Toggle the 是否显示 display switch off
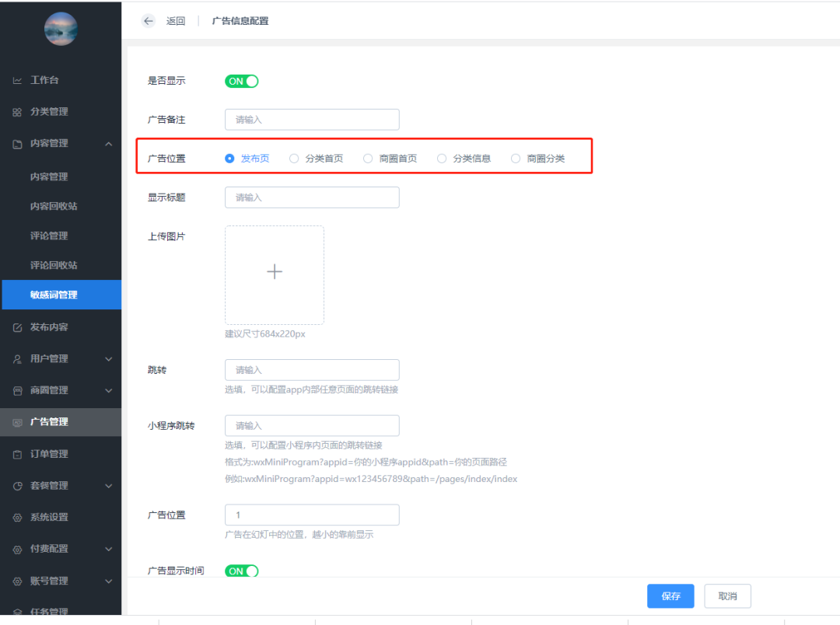 [x=241, y=80]
